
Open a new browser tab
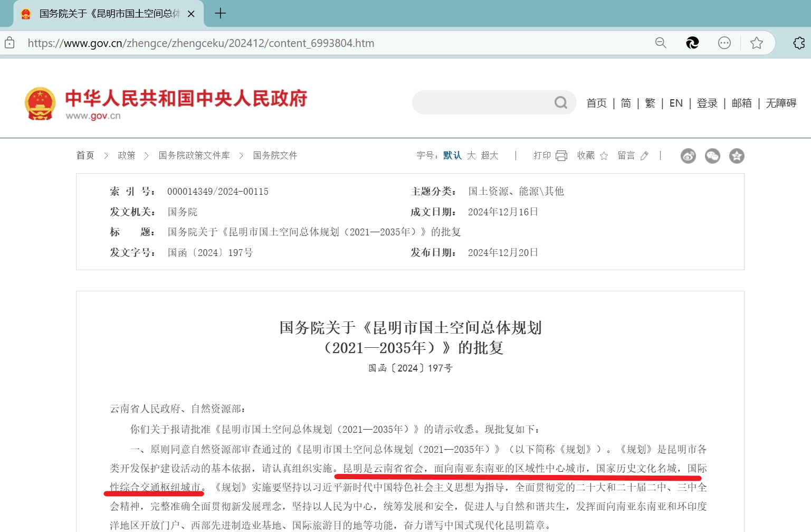click(221, 14)
